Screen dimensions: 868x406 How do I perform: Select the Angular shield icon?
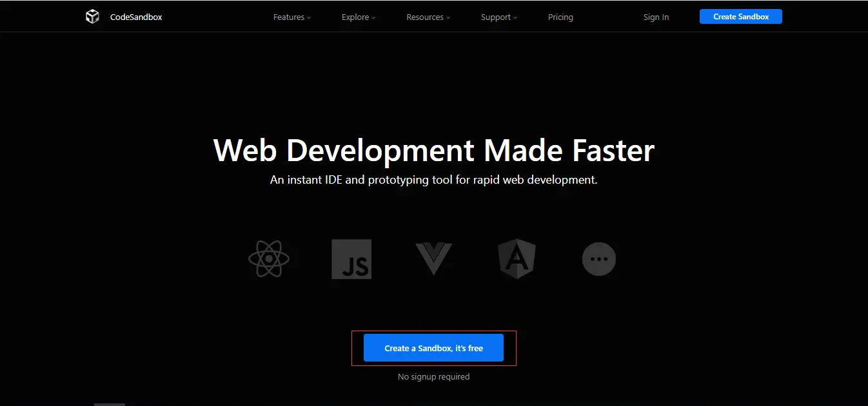(x=517, y=259)
